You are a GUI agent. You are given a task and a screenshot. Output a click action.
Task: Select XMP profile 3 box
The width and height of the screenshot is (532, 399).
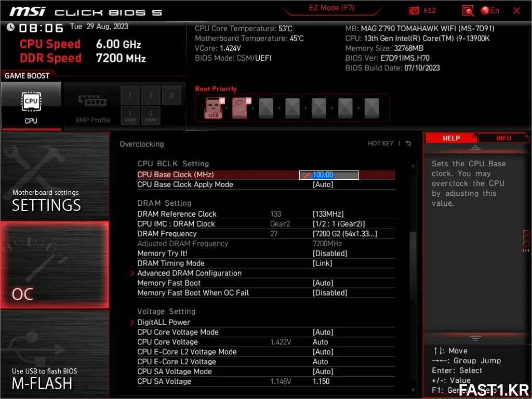[171, 96]
